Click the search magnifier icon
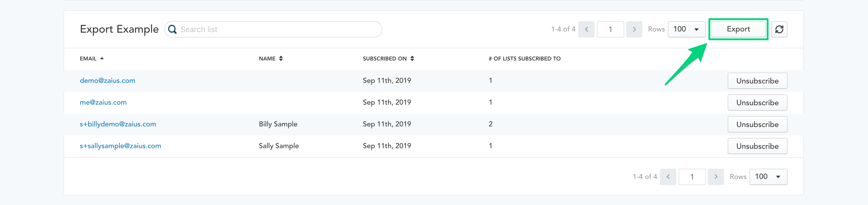 pos(172,29)
